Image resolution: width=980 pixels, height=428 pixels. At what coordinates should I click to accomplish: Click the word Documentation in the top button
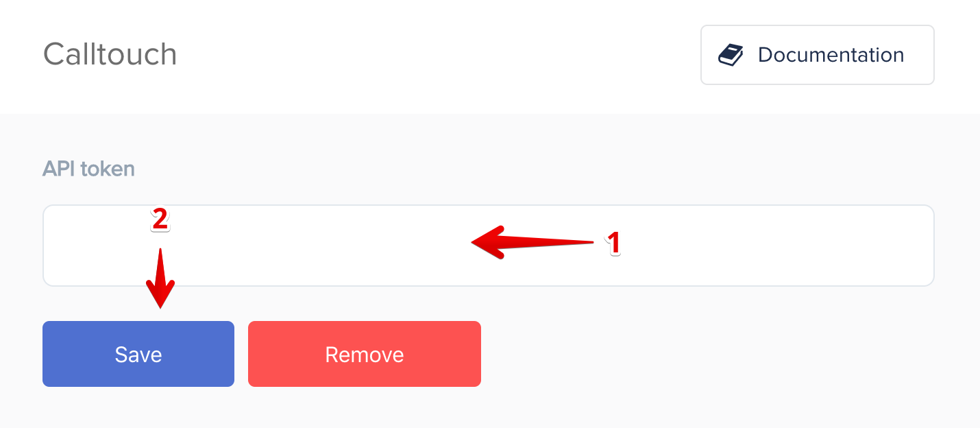pyautogui.click(x=831, y=55)
